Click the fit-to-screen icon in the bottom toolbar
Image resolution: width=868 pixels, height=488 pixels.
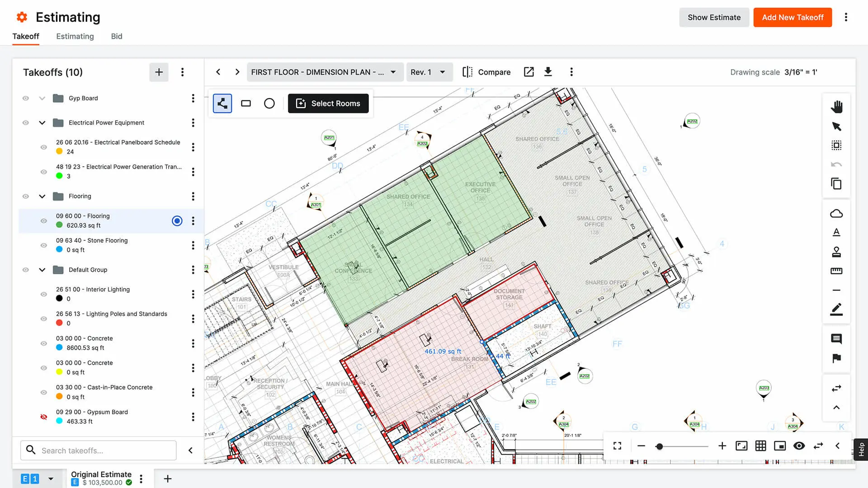click(617, 446)
